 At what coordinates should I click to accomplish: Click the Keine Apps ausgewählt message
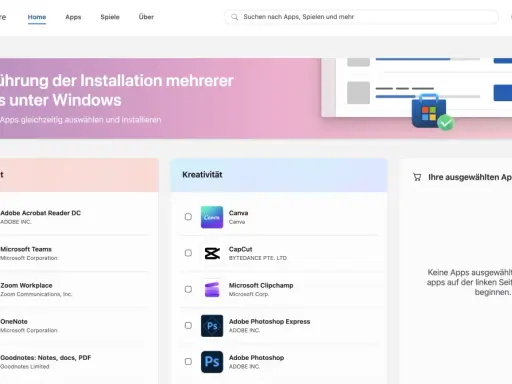[469, 282]
